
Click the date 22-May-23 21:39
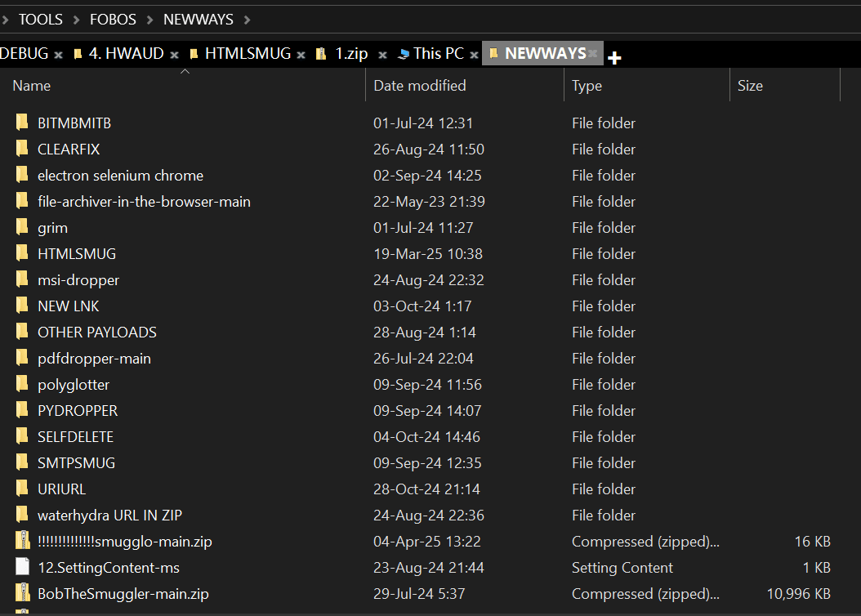tap(430, 202)
